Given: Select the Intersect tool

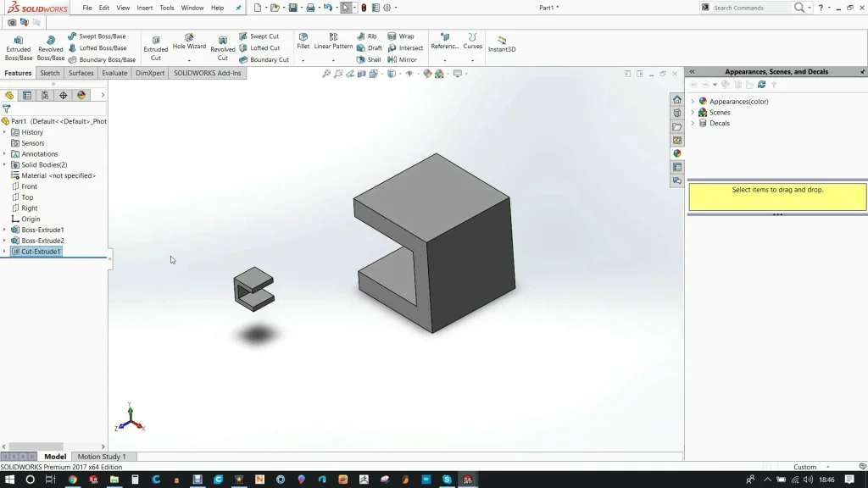Looking at the screenshot, I should [405, 48].
